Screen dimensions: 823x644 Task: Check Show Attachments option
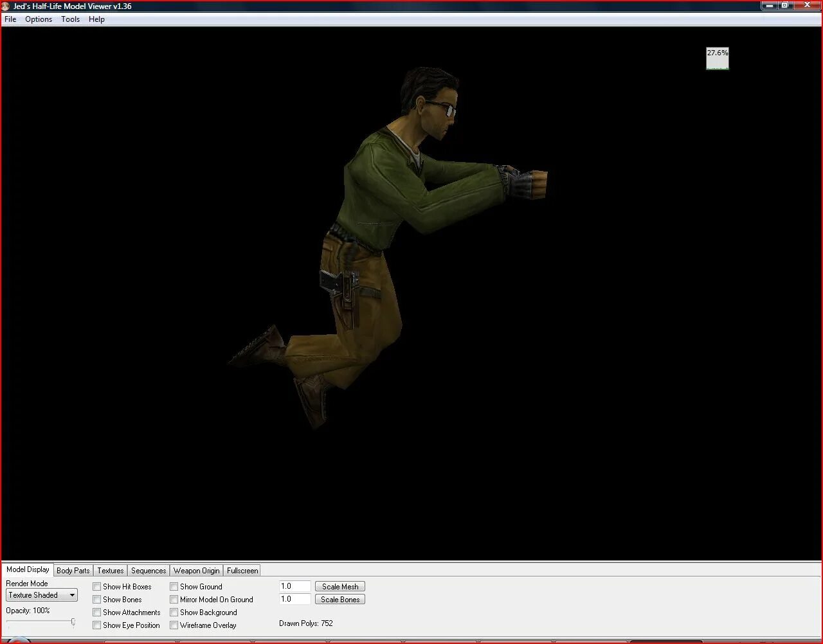97,613
